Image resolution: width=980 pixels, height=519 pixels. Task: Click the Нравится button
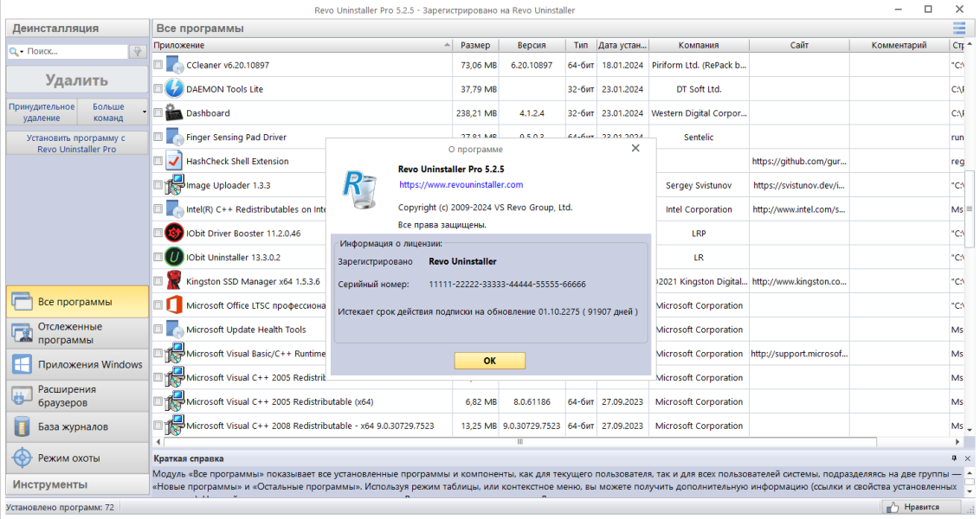[920, 507]
